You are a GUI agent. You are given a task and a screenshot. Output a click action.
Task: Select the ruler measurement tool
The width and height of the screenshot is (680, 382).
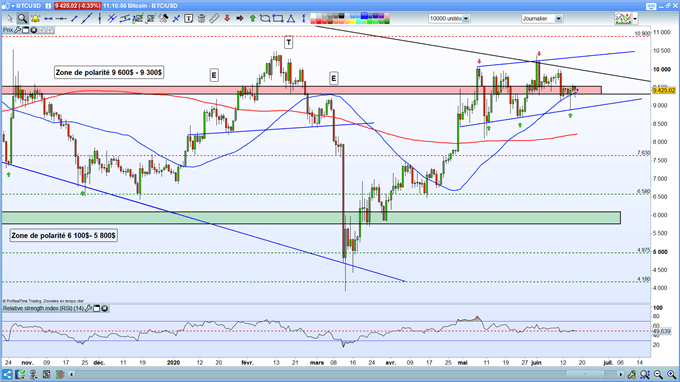coord(214,18)
